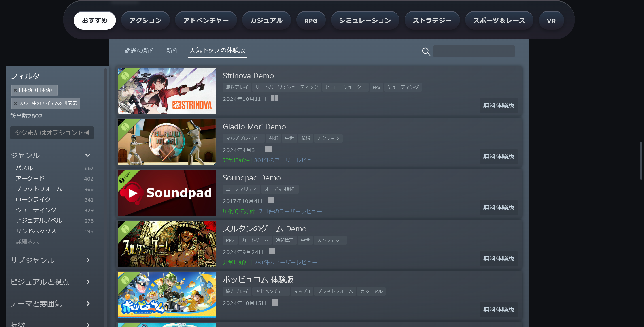Open Soundpad Demo thumbnail

click(x=166, y=193)
